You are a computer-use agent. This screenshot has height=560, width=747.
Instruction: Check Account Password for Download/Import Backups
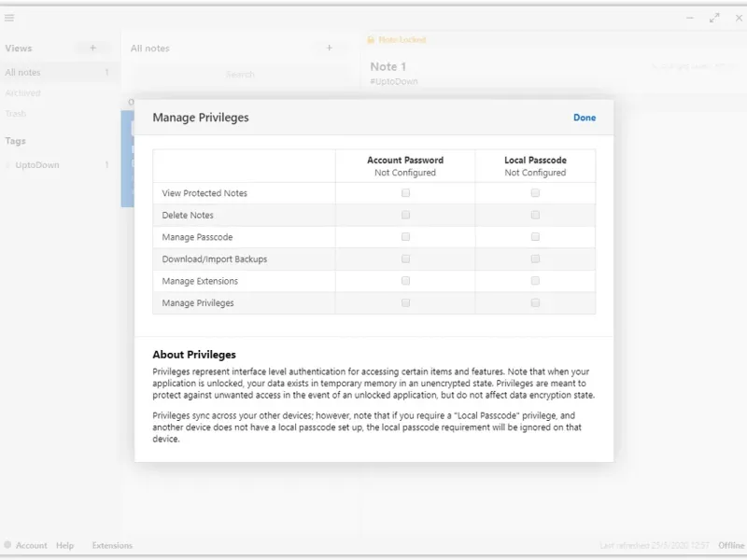405,259
